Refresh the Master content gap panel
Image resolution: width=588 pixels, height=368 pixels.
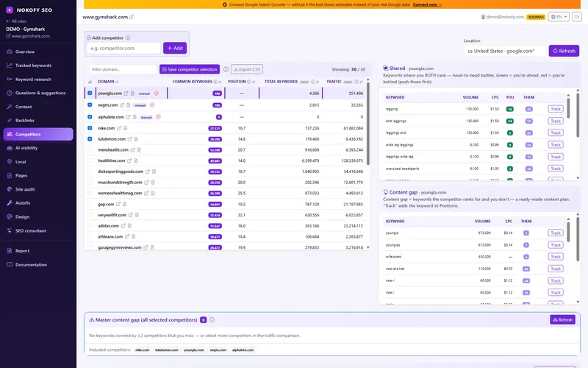562,320
